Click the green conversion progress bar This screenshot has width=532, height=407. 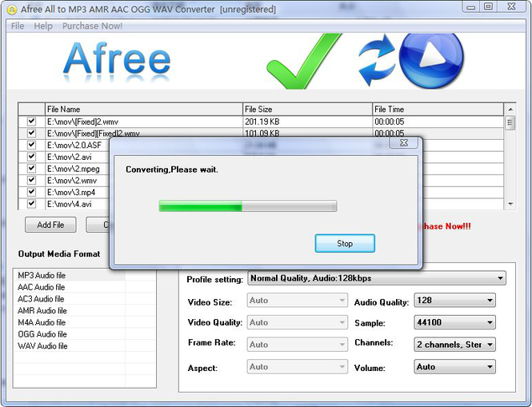click(x=248, y=205)
